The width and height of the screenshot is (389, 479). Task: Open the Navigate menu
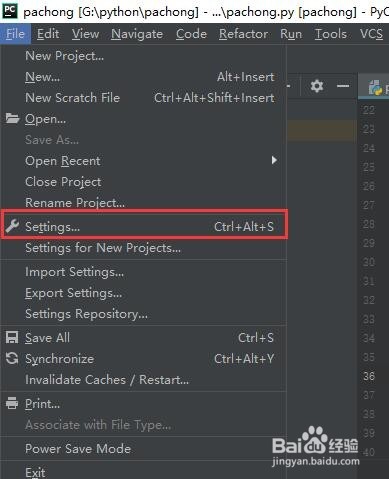click(137, 34)
